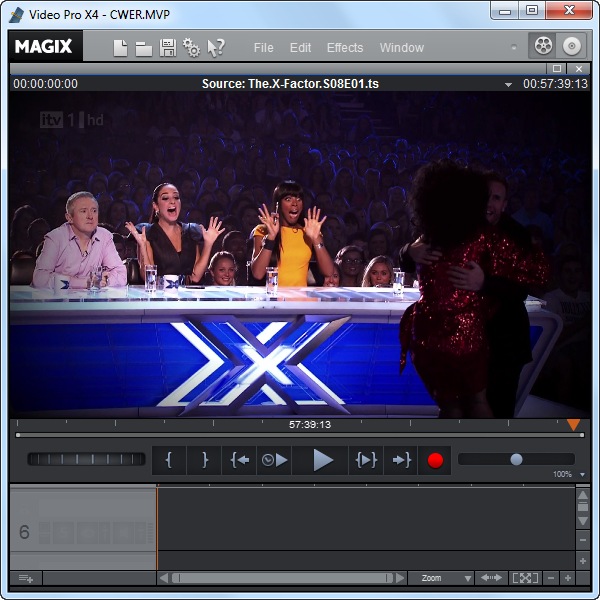The height and width of the screenshot is (600, 600).
Task: Jump to range end
Action: pos(401,460)
